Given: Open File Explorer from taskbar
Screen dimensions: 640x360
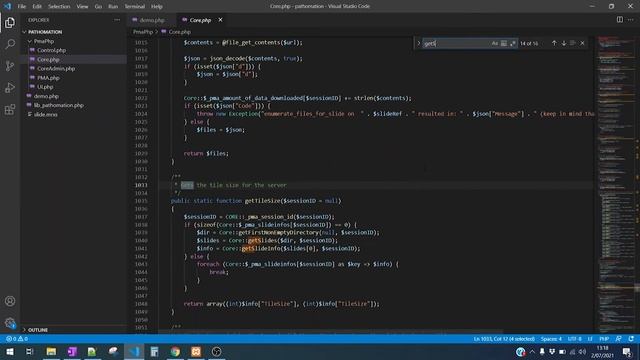Looking at the screenshot, I should 51,351.
